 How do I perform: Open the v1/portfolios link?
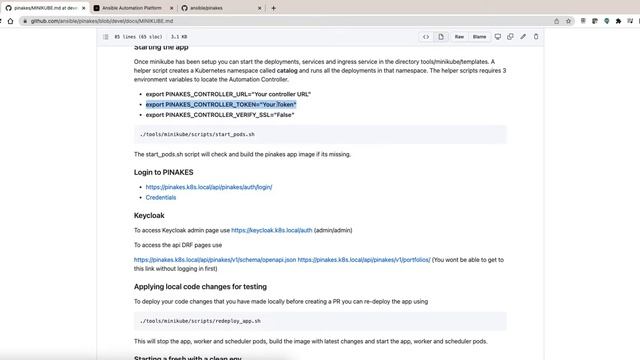coord(364,260)
